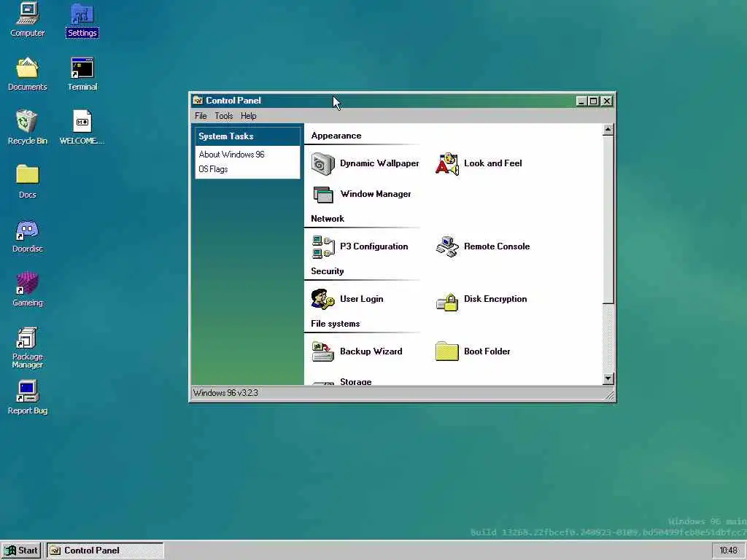The width and height of the screenshot is (747, 560).
Task: Select the Gameing desktop shortcut
Action: tap(27, 289)
